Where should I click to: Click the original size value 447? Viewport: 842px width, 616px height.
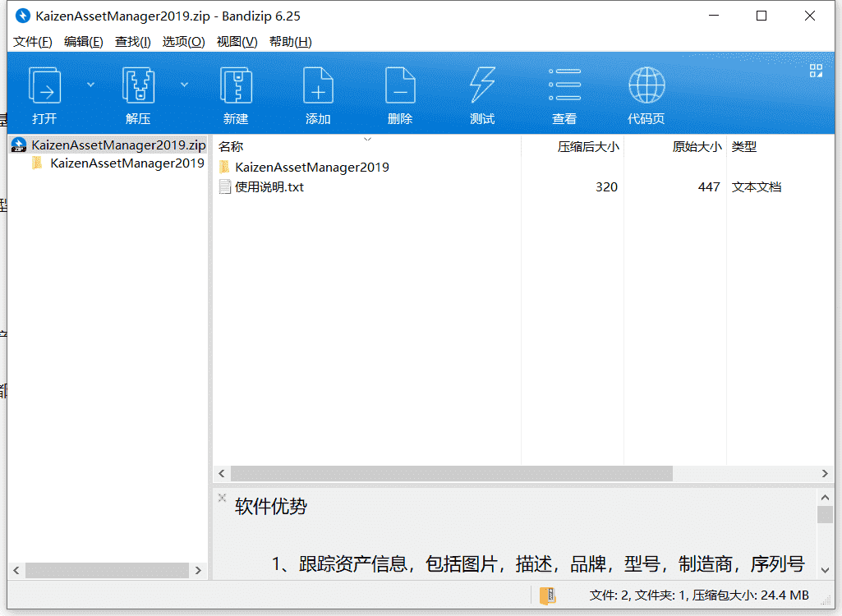(709, 187)
